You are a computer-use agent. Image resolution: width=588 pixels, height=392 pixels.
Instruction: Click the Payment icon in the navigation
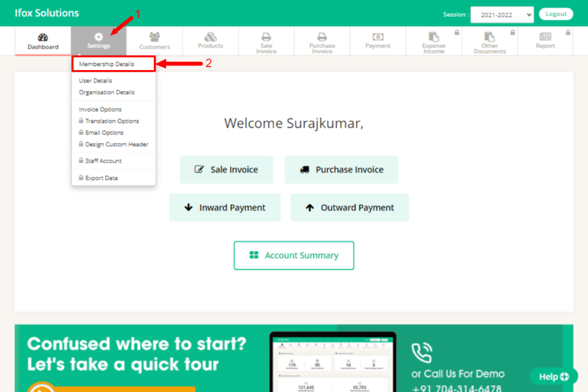(x=377, y=41)
